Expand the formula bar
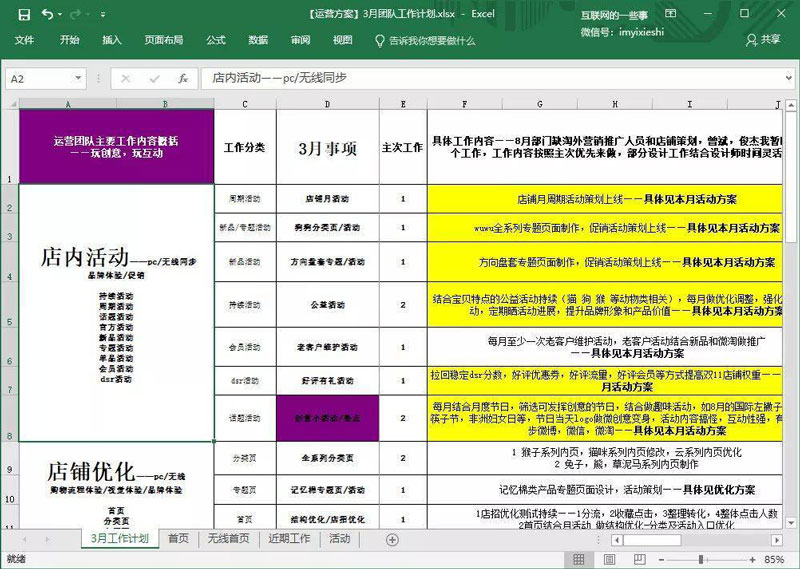 (787, 78)
